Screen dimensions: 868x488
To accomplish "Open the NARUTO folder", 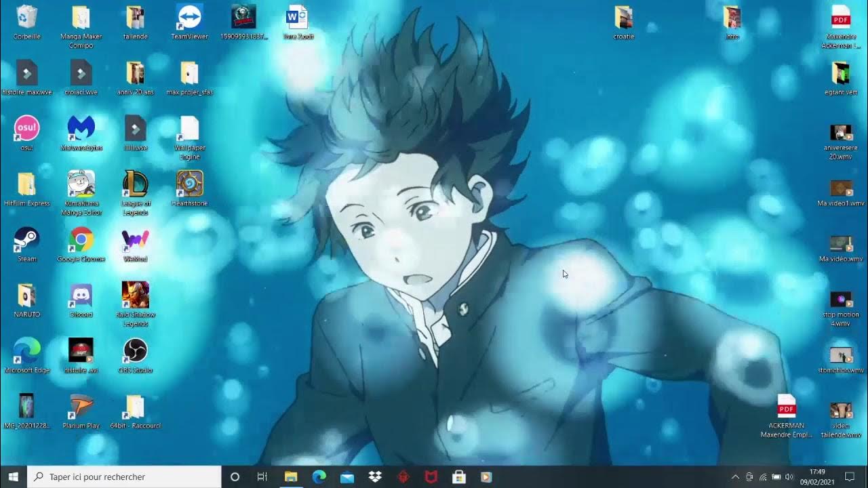I will 27,300.
